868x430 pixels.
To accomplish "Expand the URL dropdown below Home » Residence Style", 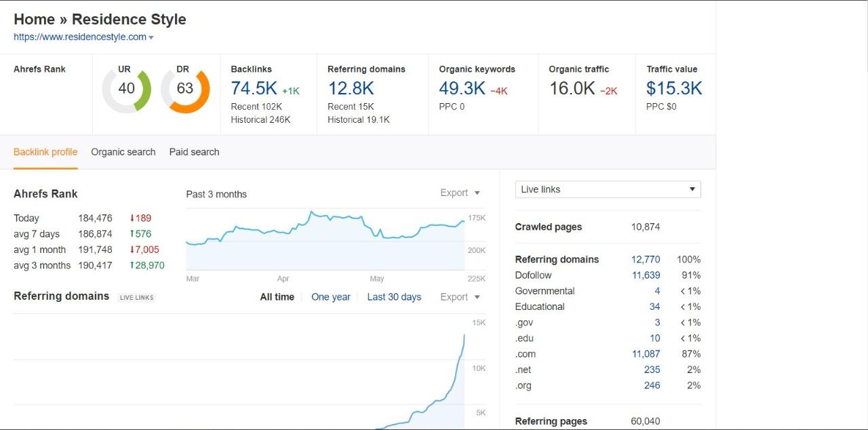I will tap(151, 37).
